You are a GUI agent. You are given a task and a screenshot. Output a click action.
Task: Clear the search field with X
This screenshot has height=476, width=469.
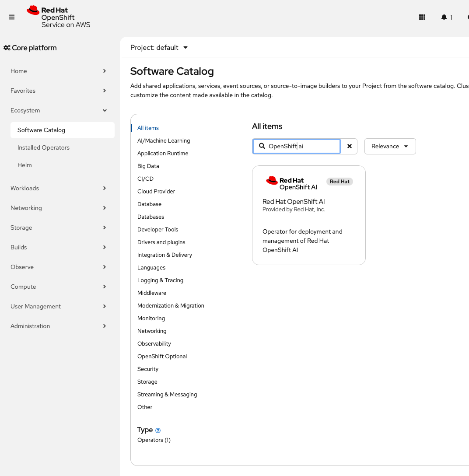(350, 146)
